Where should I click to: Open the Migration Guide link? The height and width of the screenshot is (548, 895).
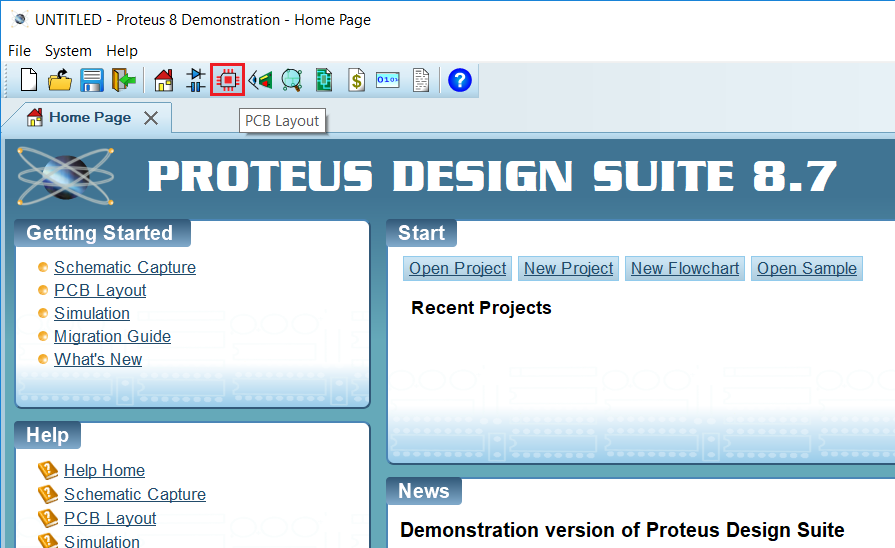112,336
